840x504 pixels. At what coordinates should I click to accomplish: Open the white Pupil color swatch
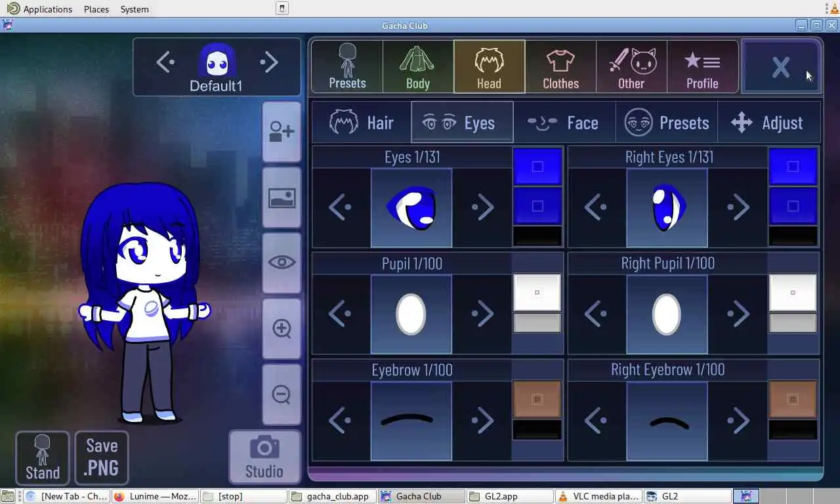(x=537, y=293)
